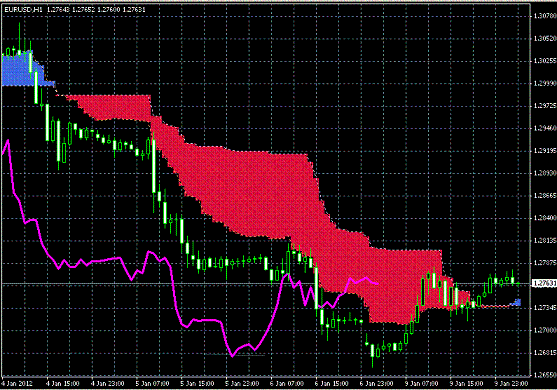Image resolution: width=557 pixels, height=390 pixels.
Task: Click the 4 Jan 23:00 time label
Action: coord(108,384)
